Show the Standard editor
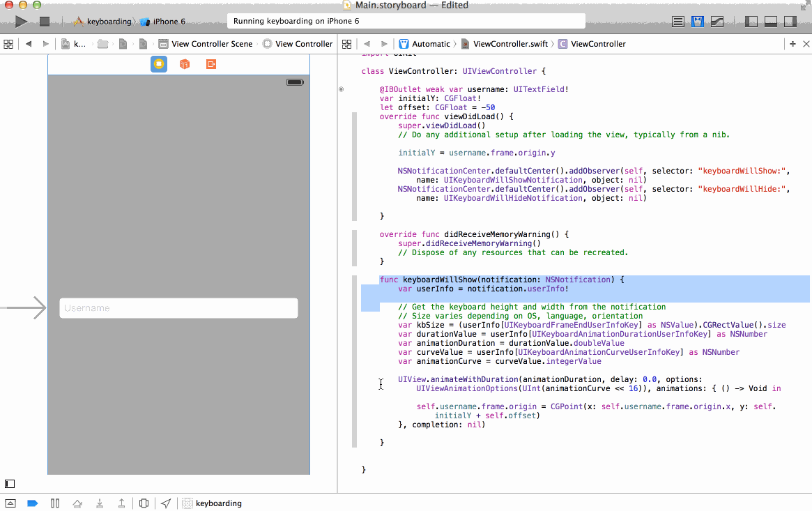 click(678, 21)
